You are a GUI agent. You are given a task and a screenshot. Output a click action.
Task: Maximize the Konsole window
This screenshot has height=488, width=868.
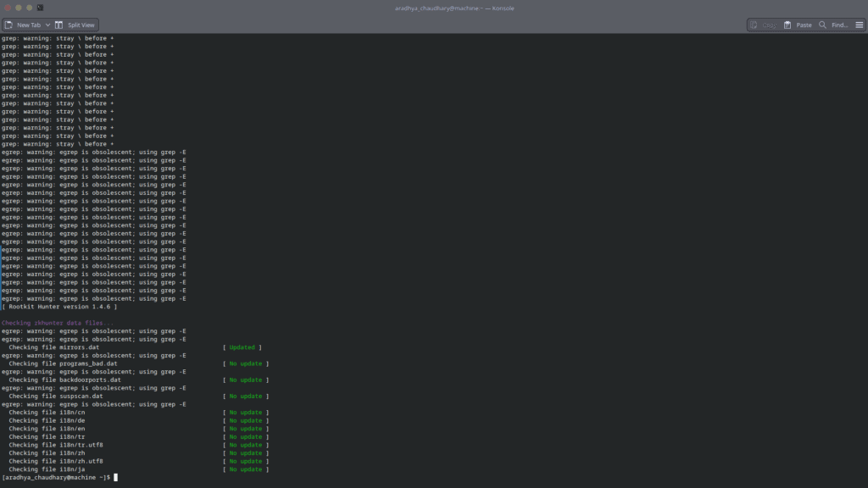[30, 8]
